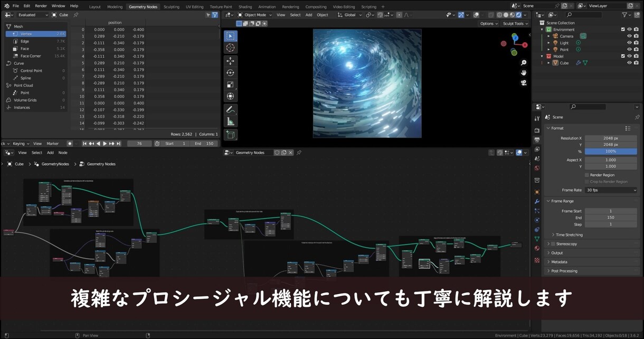The width and height of the screenshot is (644, 339).
Task: Toggle camera view icon in viewport
Action: click(x=524, y=82)
